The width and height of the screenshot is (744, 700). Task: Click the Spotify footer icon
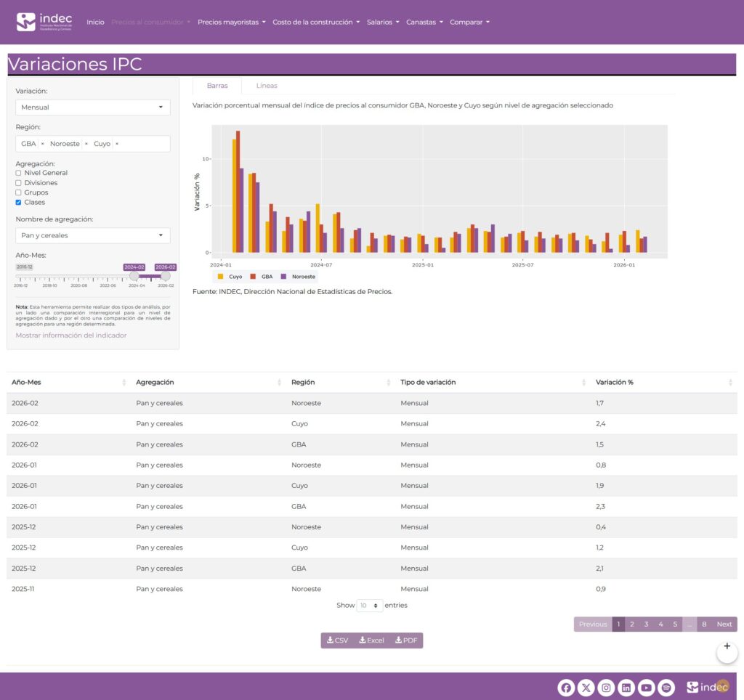[667, 688]
